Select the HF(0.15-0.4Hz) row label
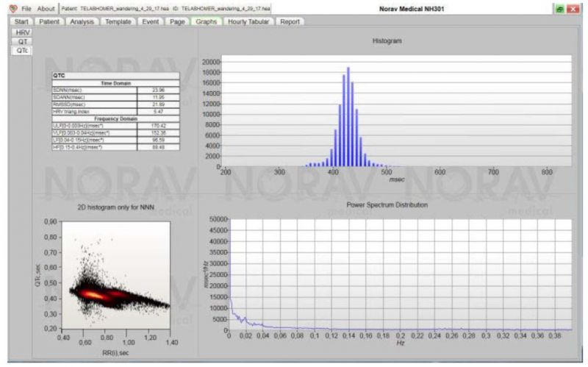The width and height of the screenshot is (588, 367). tap(95, 147)
